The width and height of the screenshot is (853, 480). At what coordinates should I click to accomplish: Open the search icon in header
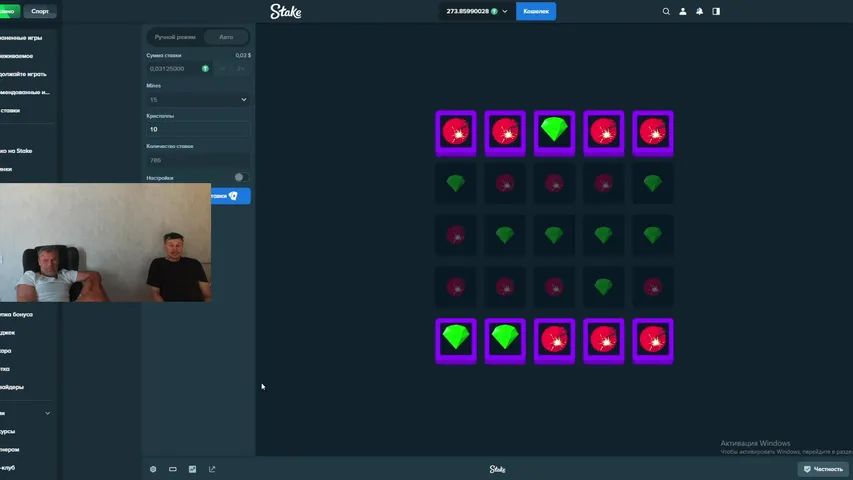tap(666, 11)
